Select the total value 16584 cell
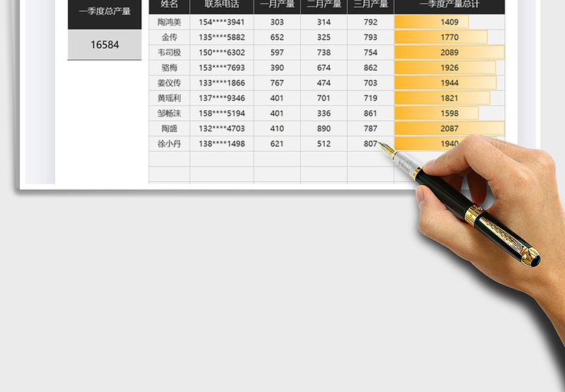The width and height of the screenshot is (565, 392). pyautogui.click(x=105, y=44)
